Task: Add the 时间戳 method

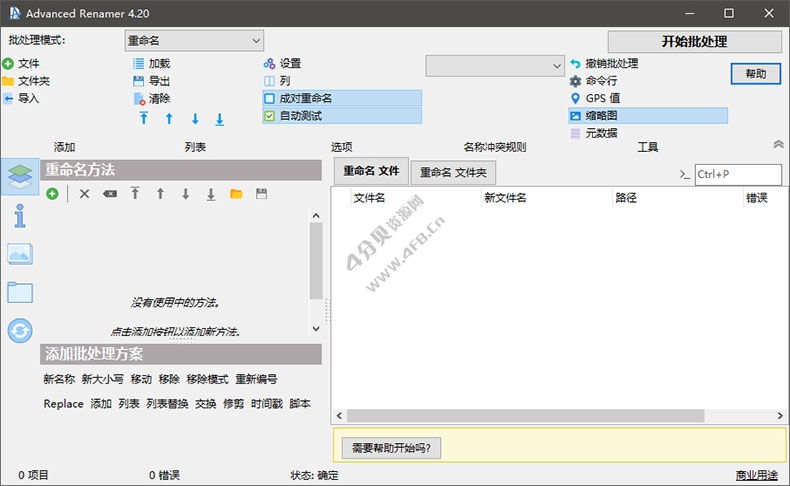Action: click(267, 404)
